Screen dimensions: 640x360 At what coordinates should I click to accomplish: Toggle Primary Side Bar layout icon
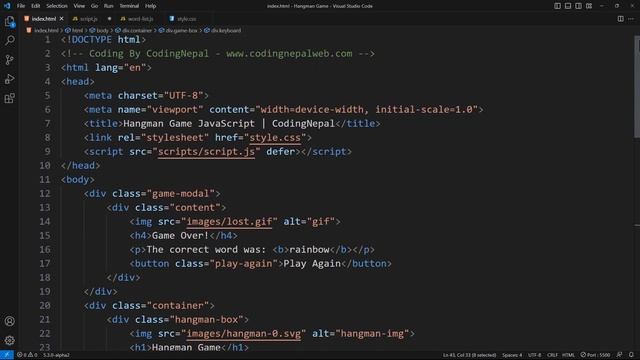coord(557,6)
